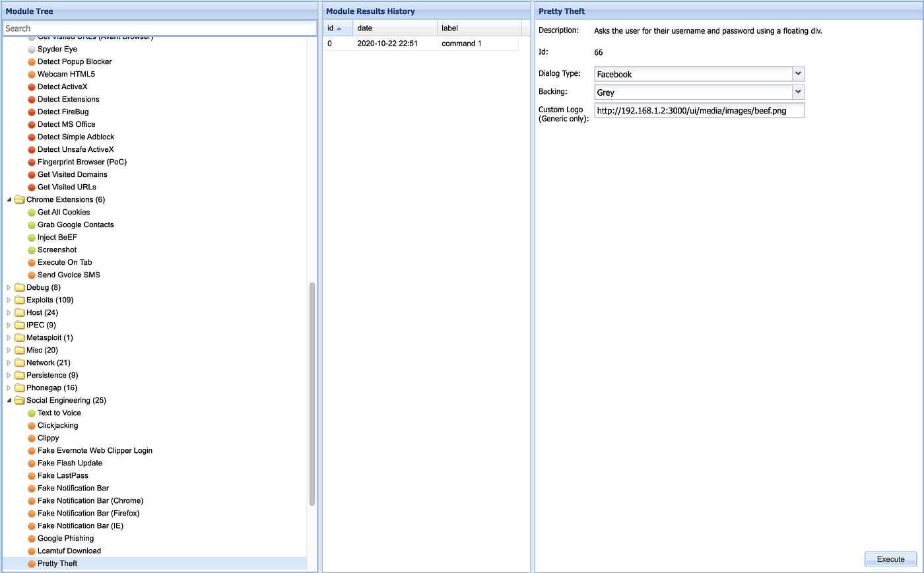
Task: Select the Fake Flash Update module
Action: tap(69, 463)
